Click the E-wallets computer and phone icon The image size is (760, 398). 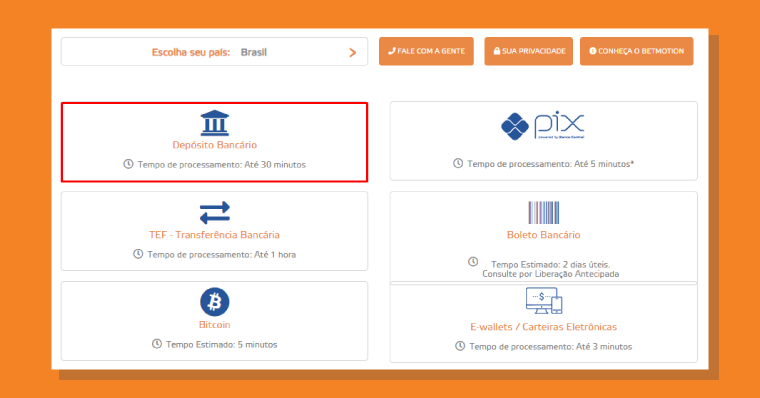pyautogui.click(x=544, y=301)
